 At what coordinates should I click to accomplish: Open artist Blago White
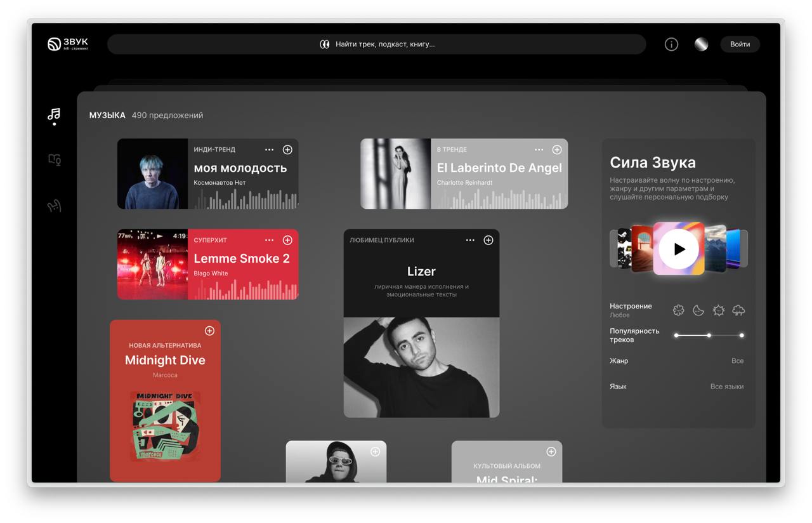click(211, 274)
